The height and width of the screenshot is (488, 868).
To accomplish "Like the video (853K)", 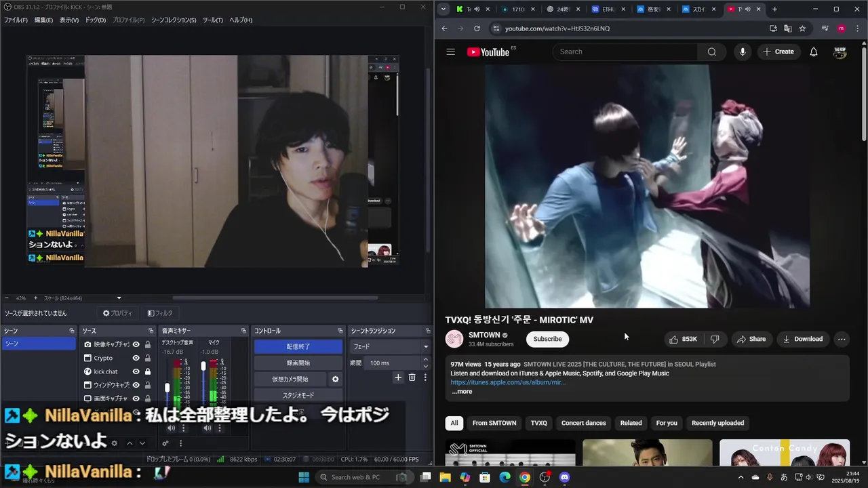I will pos(684,339).
